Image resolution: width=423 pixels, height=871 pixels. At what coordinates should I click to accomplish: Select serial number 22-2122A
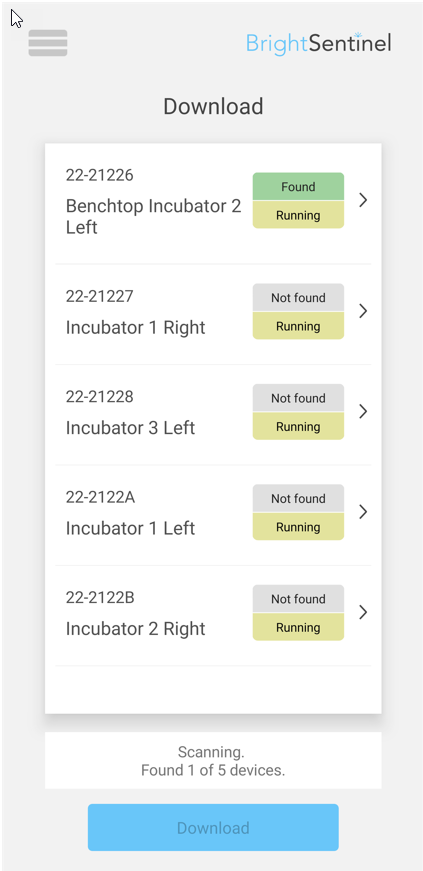point(100,497)
